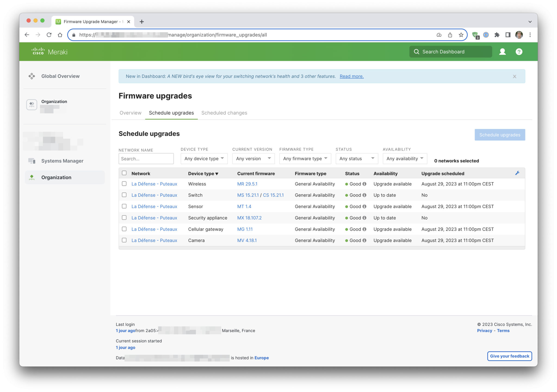The width and height of the screenshot is (557, 392).
Task: Select the checkbox for the Wireless row
Action: coord(124,184)
